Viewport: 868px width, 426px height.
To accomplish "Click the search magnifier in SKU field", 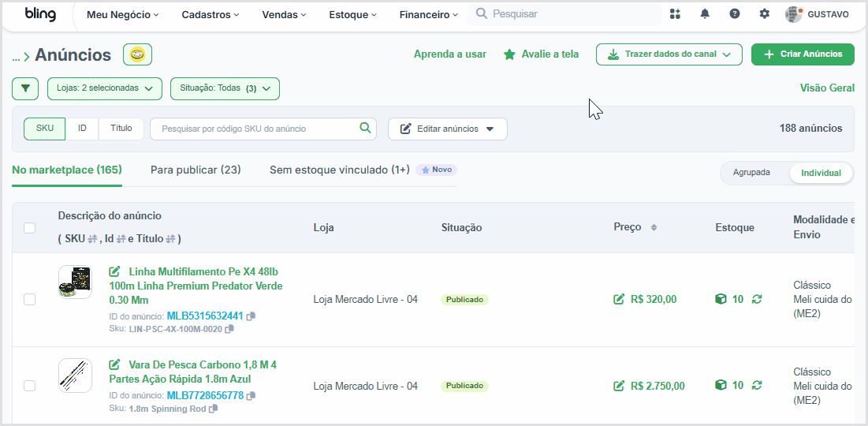I will pos(365,128).
